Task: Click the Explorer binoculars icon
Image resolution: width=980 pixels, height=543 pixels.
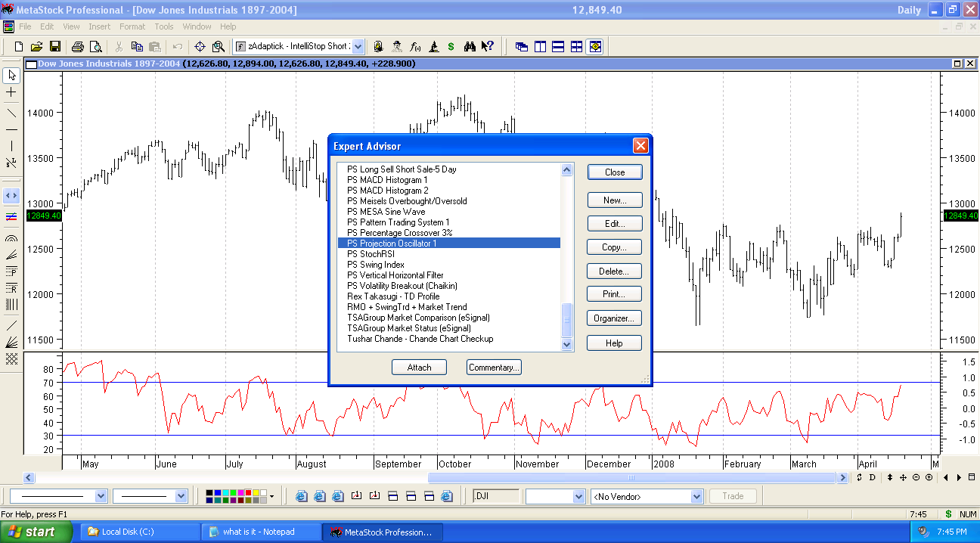Action: pos(470,46)
